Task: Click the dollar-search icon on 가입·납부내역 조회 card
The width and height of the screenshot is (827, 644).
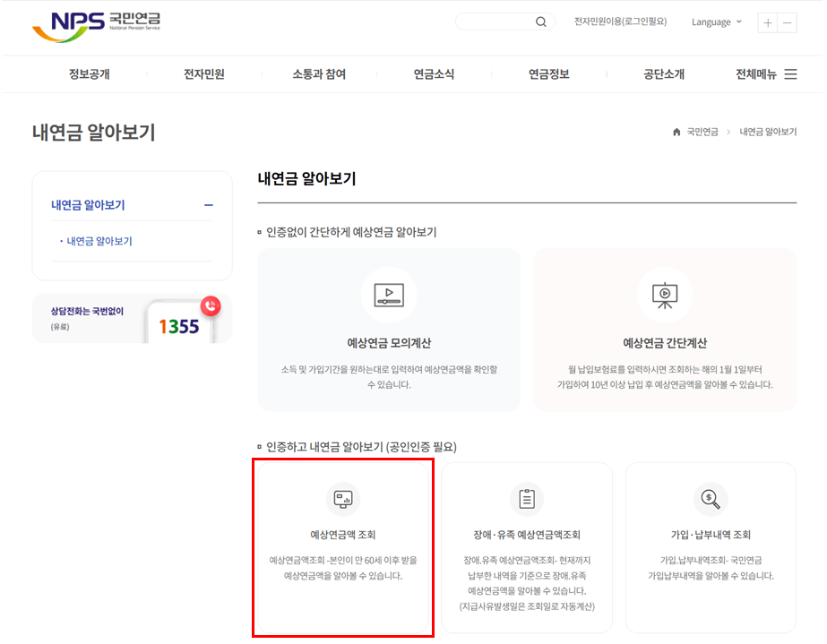Action: point(711,500)
